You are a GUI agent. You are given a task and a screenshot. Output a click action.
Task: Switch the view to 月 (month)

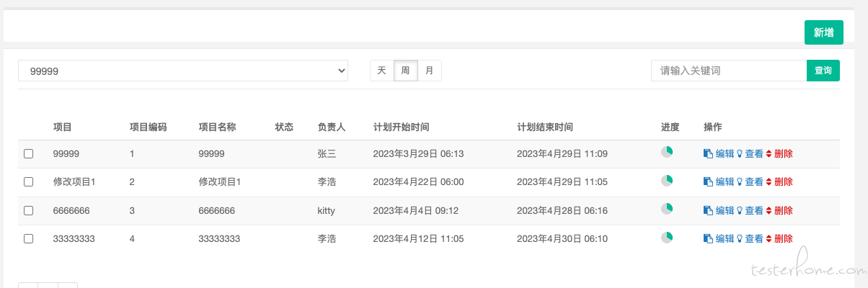point(430,71)
